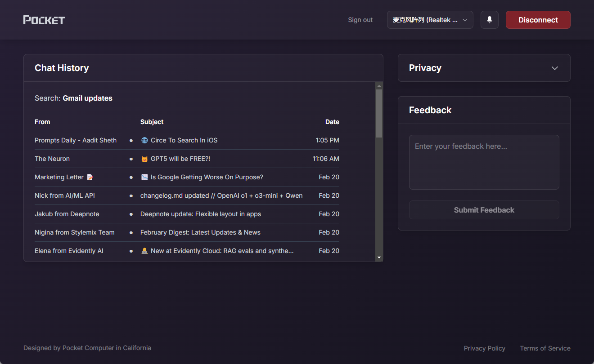Click the globe icon beside Circe To Search

144,140
